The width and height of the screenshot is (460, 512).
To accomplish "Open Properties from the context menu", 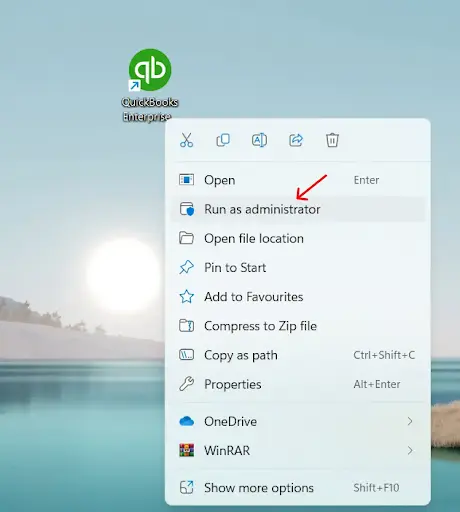I will pyautogui.click(x=298, y=384).
